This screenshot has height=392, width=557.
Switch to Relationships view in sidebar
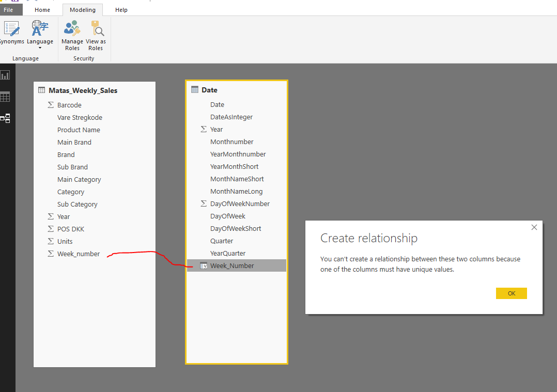coord(5,118)
